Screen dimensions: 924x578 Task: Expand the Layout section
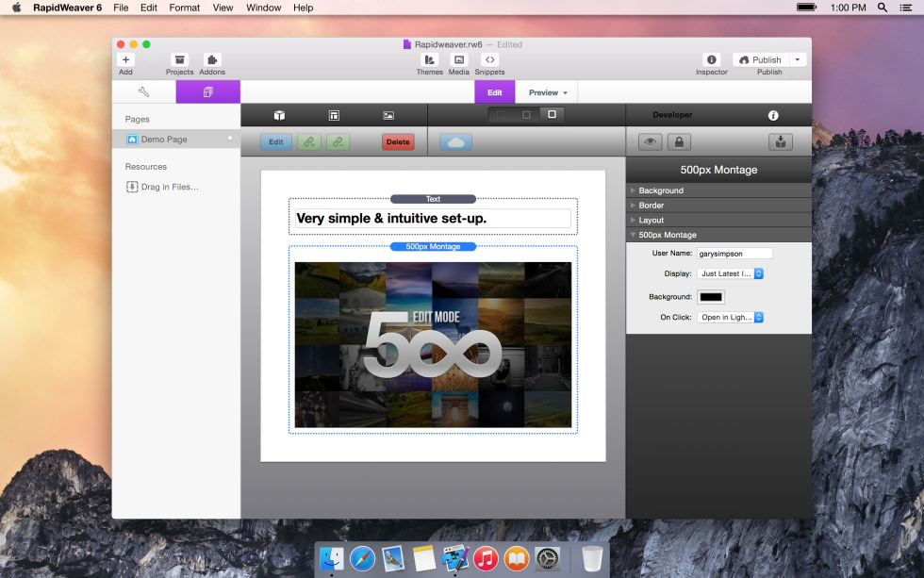pos(718,220)
